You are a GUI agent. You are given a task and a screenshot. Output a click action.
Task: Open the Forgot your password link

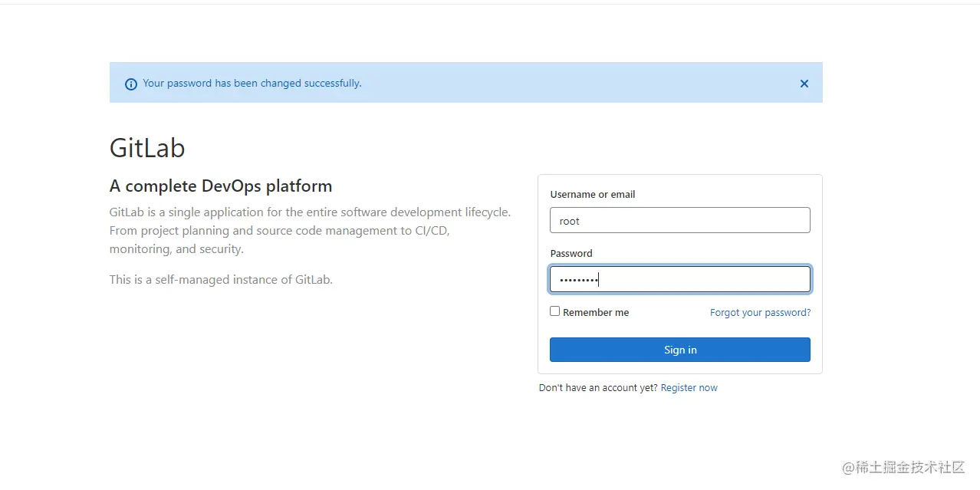(760, 312)
